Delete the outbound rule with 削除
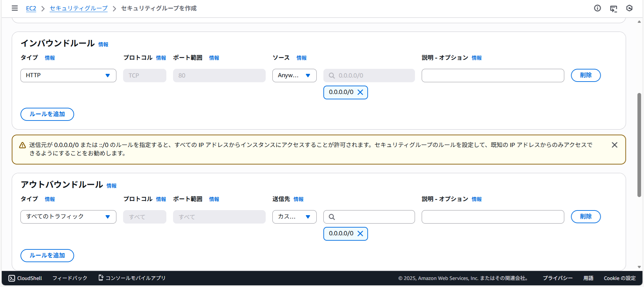 586,217
